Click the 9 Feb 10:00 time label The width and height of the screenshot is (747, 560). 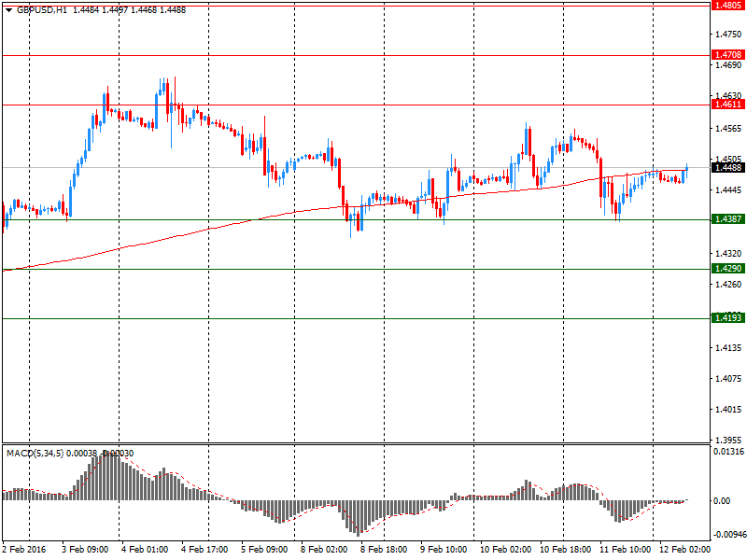click(x=444, y=550)
